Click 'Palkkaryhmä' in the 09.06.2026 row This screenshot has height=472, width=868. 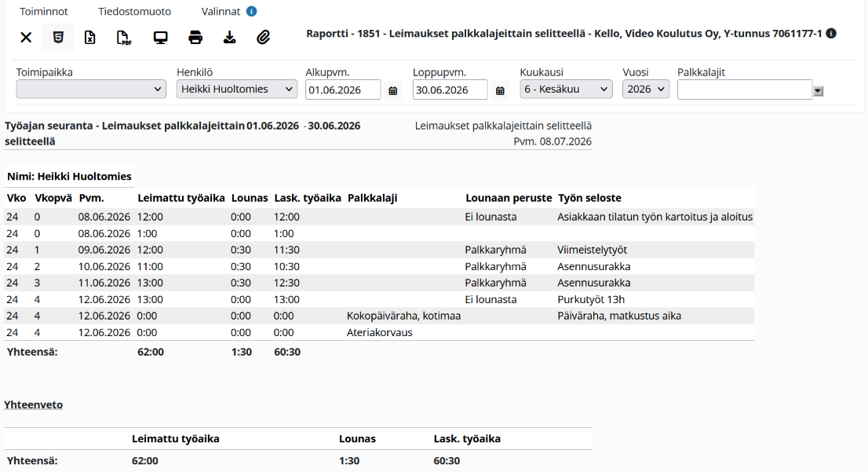coord(495,250)
